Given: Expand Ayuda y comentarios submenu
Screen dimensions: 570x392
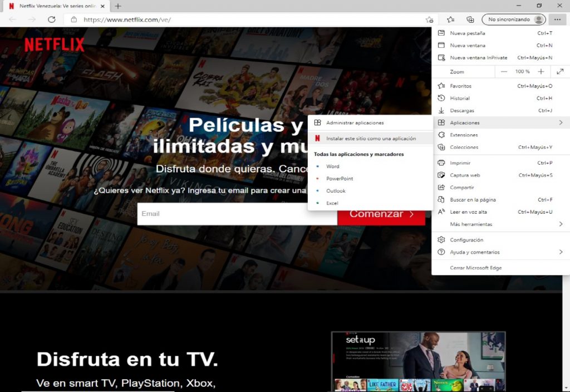Looking at the screenshot, I should click(561, 252).
